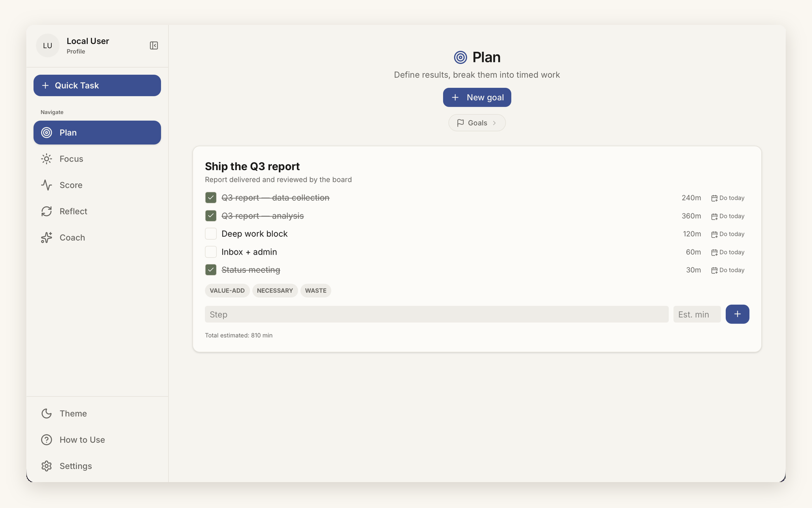
Task: Switch Theme from the sidebar
Action: tap(97, 414)
